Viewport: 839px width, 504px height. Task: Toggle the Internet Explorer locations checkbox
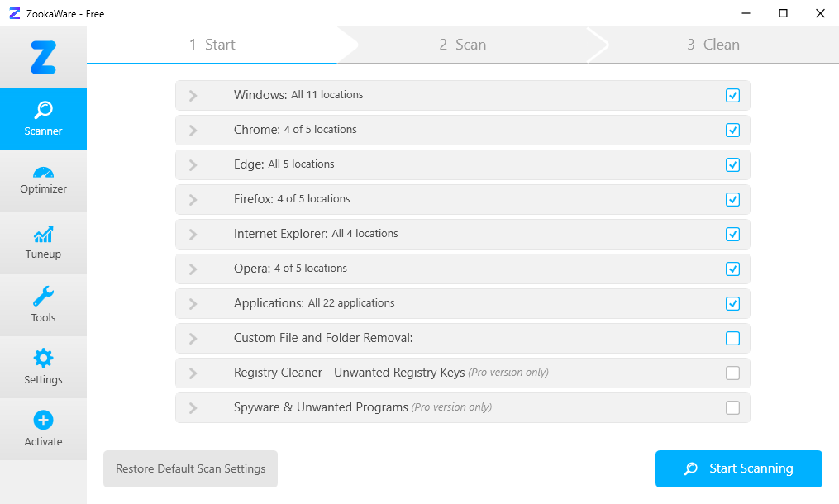point(732,235)
